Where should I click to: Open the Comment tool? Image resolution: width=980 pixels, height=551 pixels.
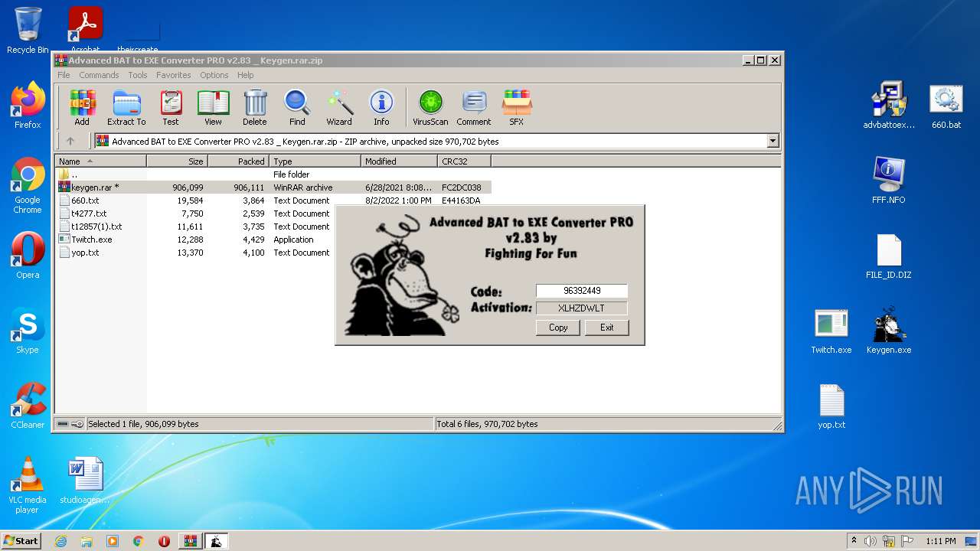coord(474,107)
